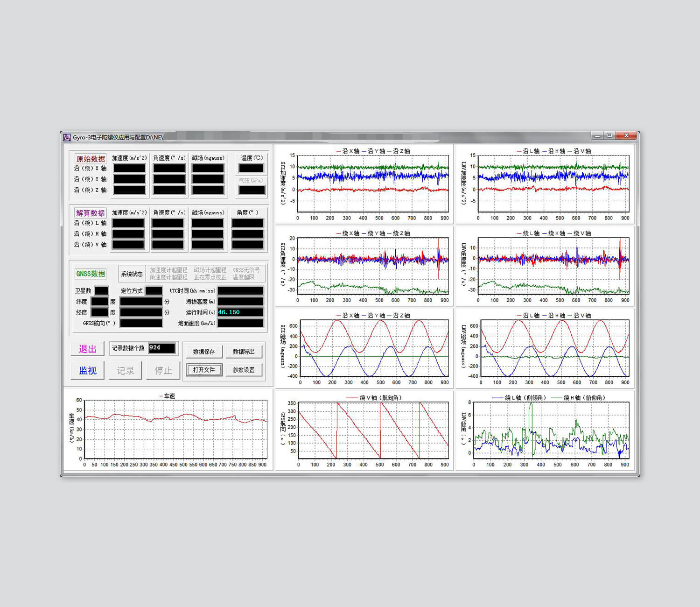This screenshot has width=700, height=607.
Task: Click the 绕V轴 (航向角) heading chart
Action: 373,430
